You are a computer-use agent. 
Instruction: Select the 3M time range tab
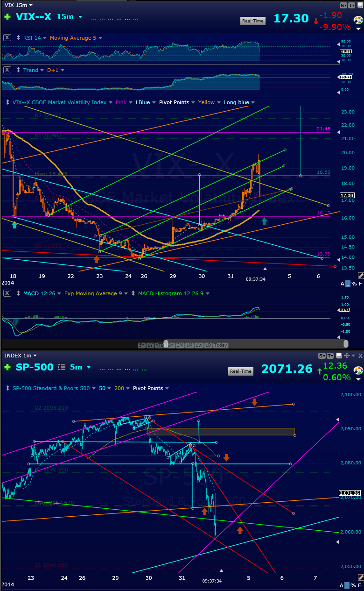pos(180,345)
